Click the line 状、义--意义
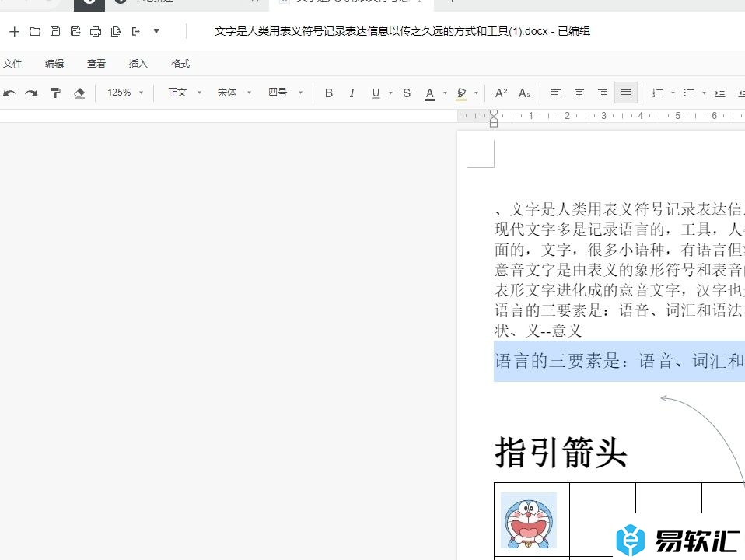The width and height of the screenshot is (745, 560). tap(538, 331)
